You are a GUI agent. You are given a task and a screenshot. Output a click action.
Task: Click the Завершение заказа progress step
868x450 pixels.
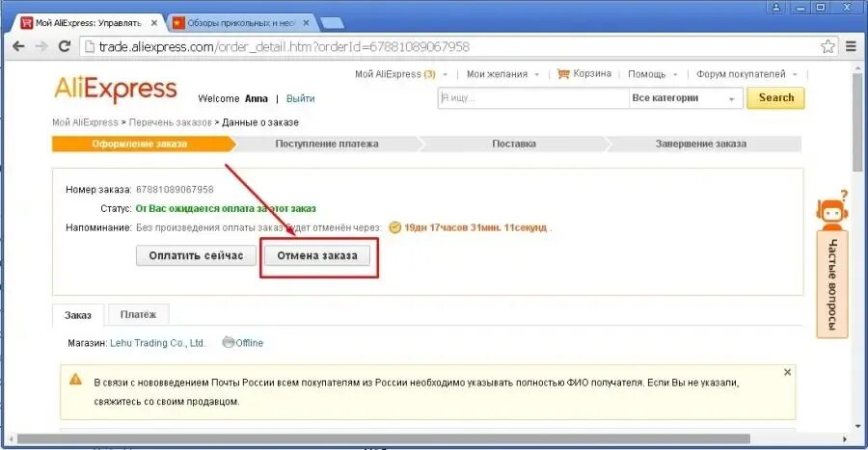tap(701, 144)
